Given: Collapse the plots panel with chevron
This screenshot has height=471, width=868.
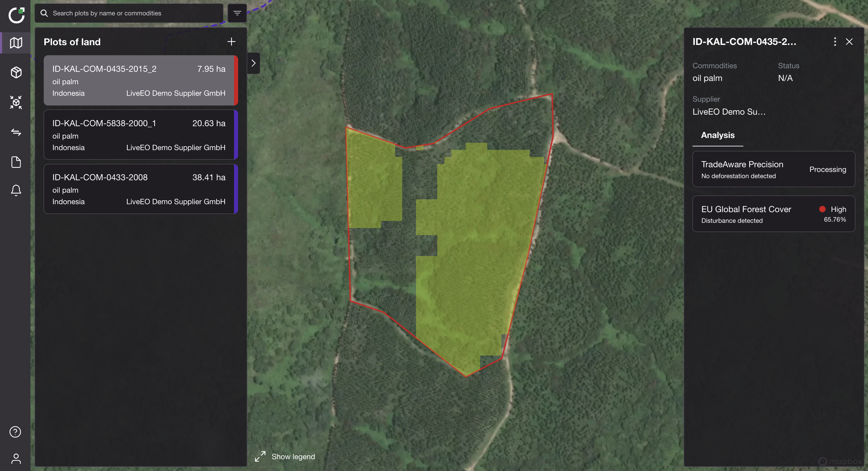Looking at the screenshot, I should click(253, 63).
